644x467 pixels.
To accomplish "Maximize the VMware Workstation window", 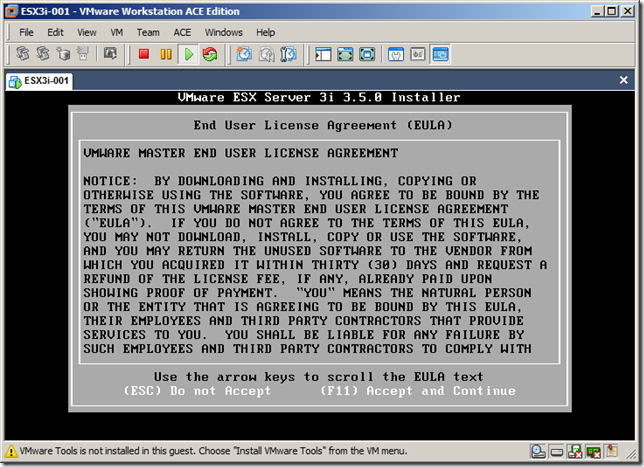I will [612, 11].
